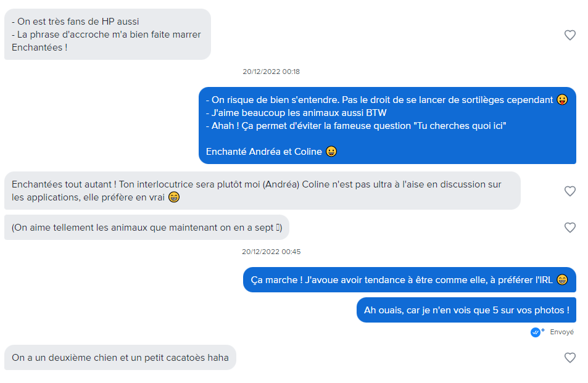Like the message about having seven animals
This screenshot has width=588, height=383.
pyautogui.click(x=569, y=228)
